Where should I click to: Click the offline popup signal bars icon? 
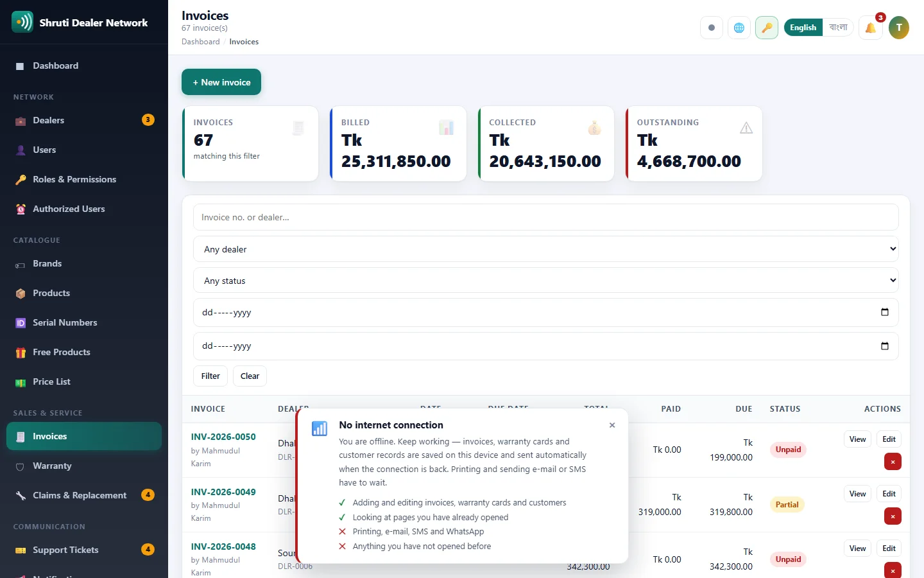click(x=320, y=428)
